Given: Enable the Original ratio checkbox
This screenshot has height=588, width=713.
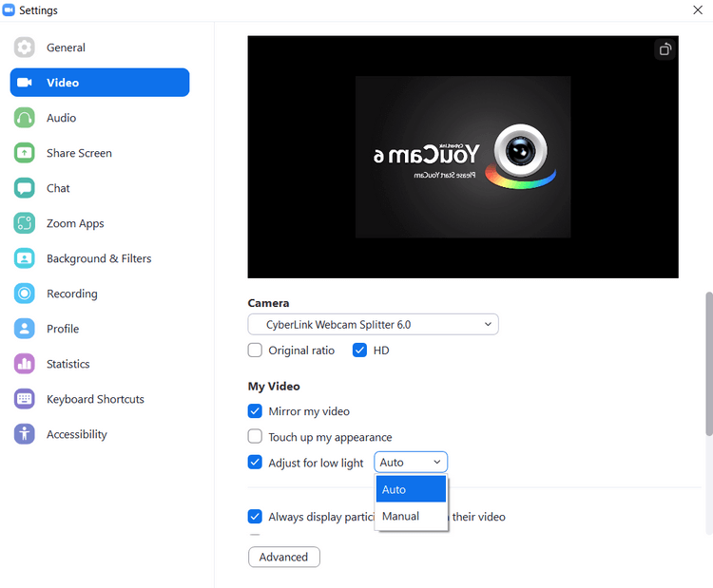Looking at the screenshot, I should (x=255, y=351).
